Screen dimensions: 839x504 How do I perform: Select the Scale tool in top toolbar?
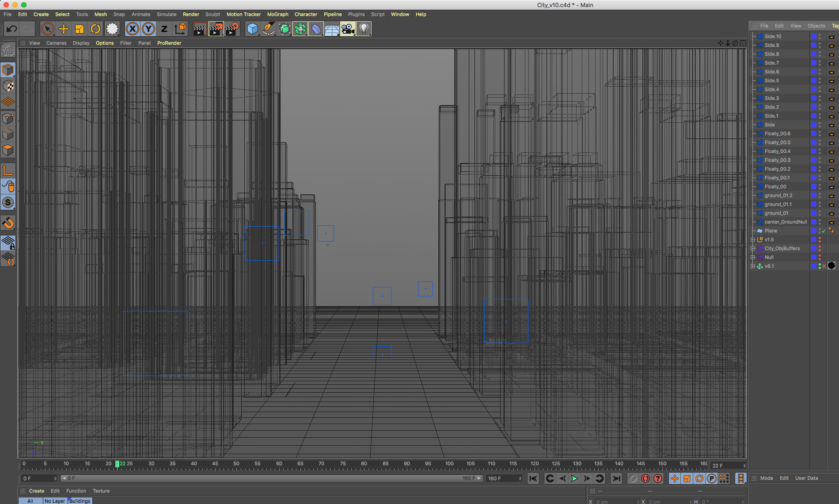click(80, 29)
